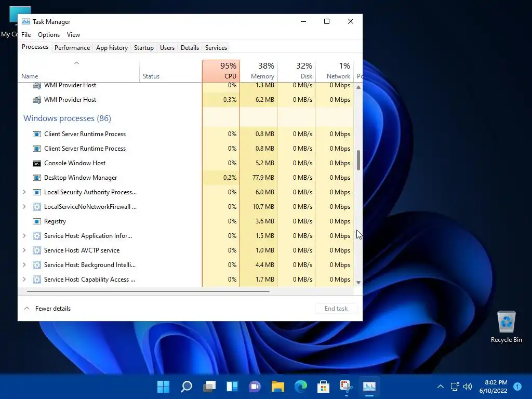Open Snipping Tool from the taskbar

coord(347,386)
